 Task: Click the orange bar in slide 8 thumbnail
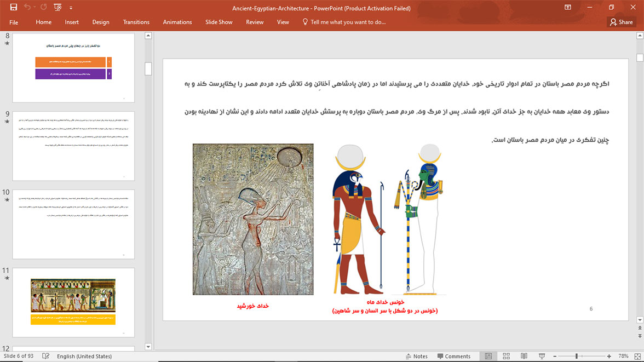click(x=71, y=62)
